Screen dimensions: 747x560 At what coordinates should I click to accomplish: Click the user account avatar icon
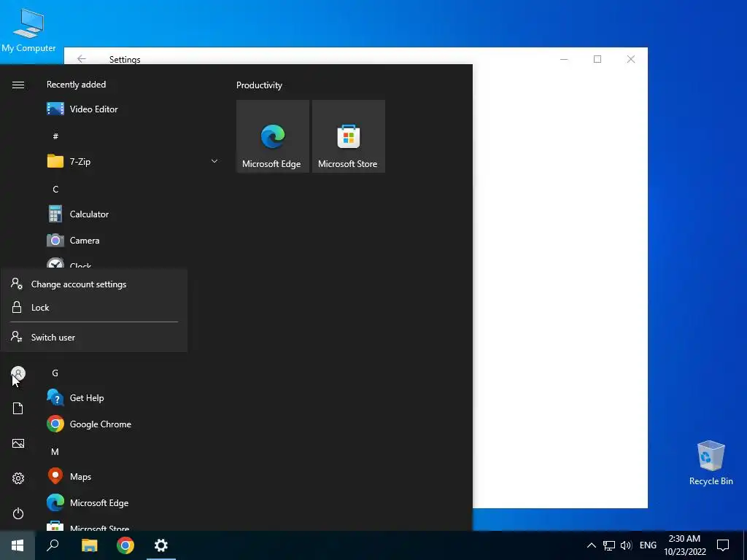coord(18,373)
